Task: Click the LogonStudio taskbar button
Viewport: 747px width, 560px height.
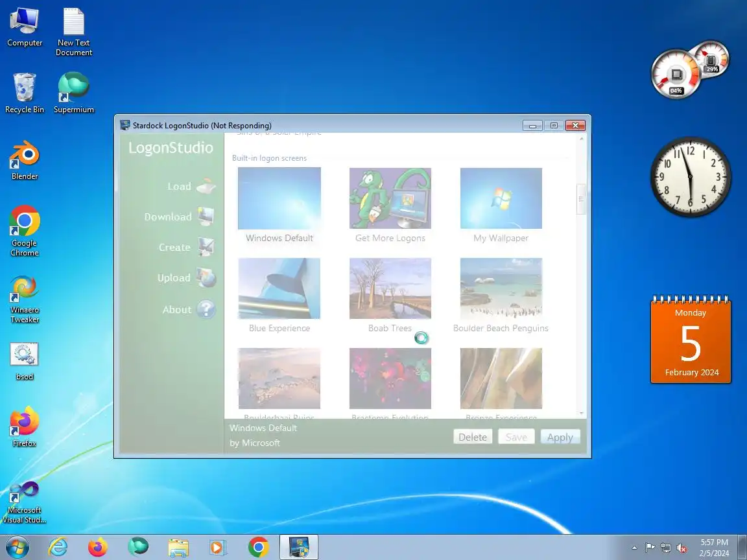Action: coord(299,548)
